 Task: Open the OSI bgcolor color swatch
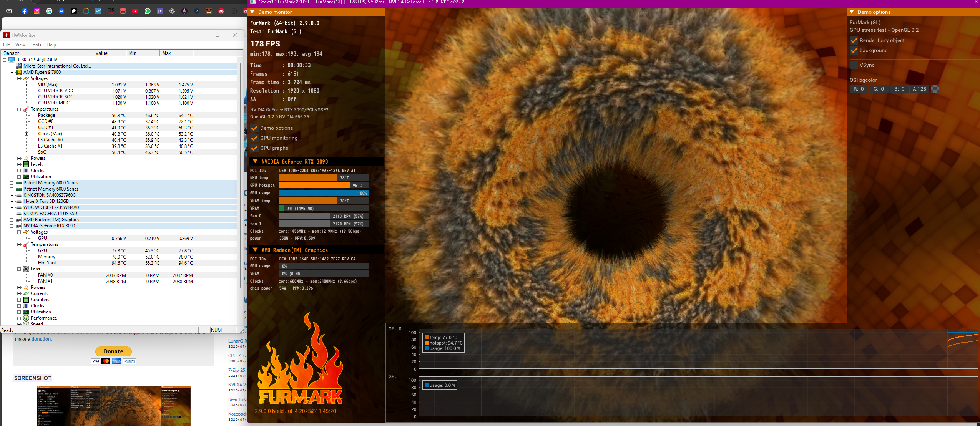[x=935, y=89]
